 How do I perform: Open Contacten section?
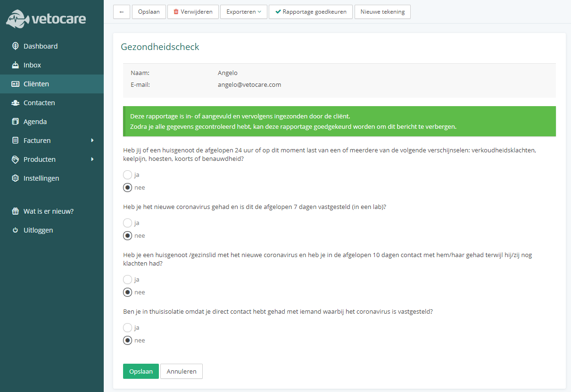pos(52,103)
